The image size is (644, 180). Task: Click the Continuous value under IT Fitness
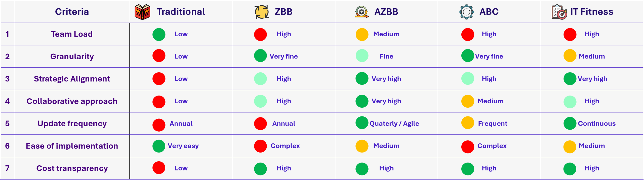[596, 124]
